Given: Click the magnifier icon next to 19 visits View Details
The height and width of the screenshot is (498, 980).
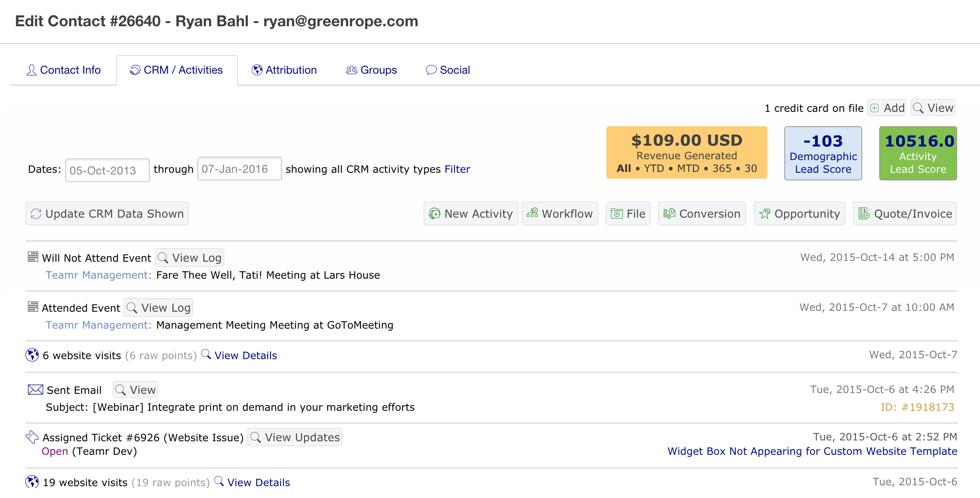Looking at the screenshot, I should tap(219, 481).
